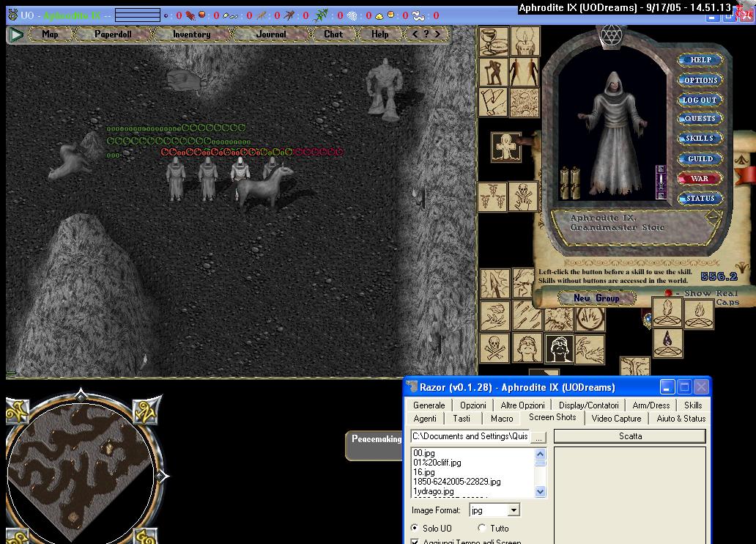The height and width of the screenshot is (544, 756).
Task: Click the Razor icon in its title bar
Action: [x=412, y=387]
